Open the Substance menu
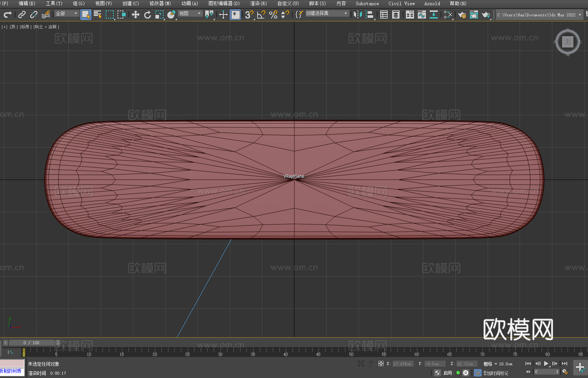 (x=367, y=3)
